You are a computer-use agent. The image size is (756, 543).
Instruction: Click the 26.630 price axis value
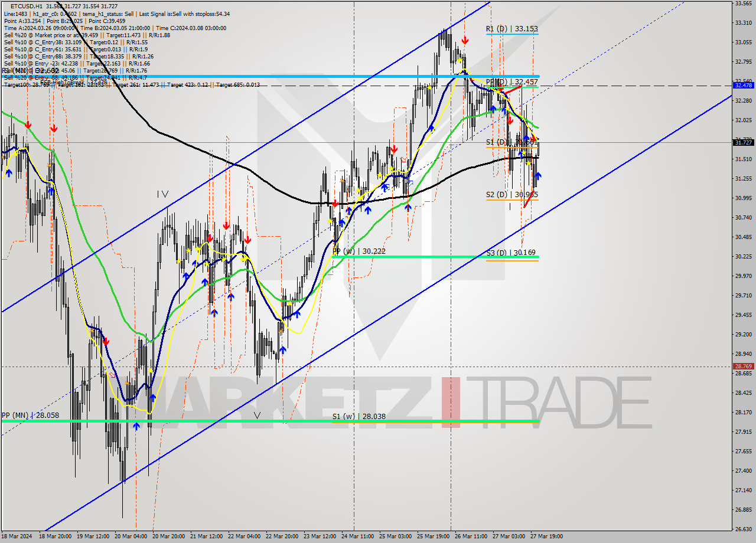[743, 529]
